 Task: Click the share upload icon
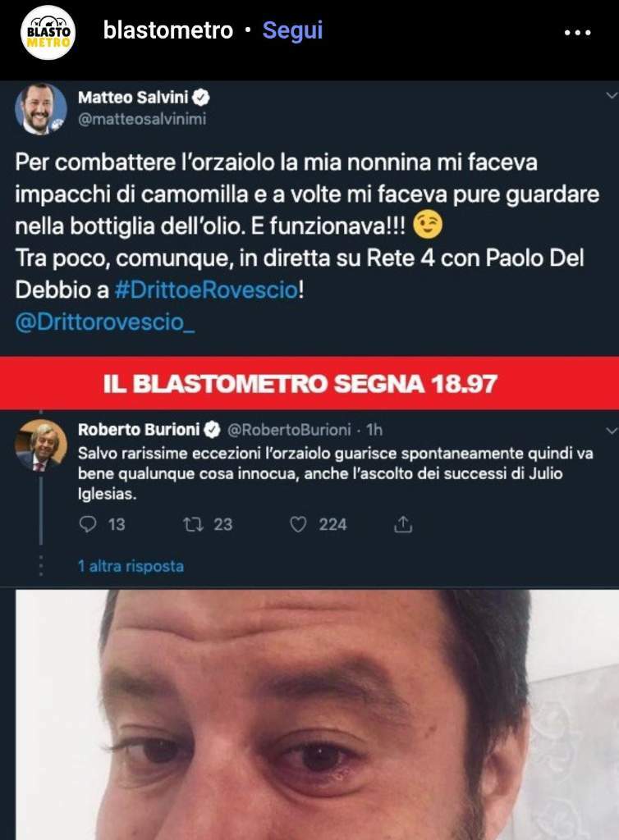click(x=403, y=524)
